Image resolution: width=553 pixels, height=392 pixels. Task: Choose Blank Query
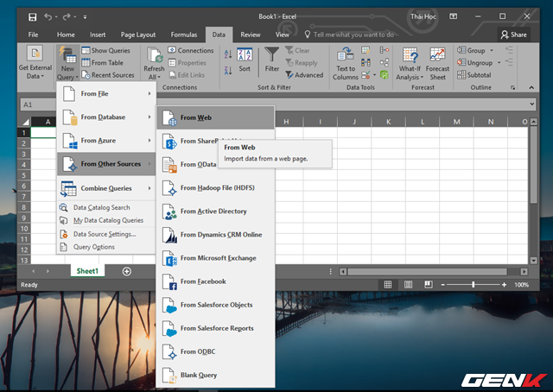click(x=215, y=375)
